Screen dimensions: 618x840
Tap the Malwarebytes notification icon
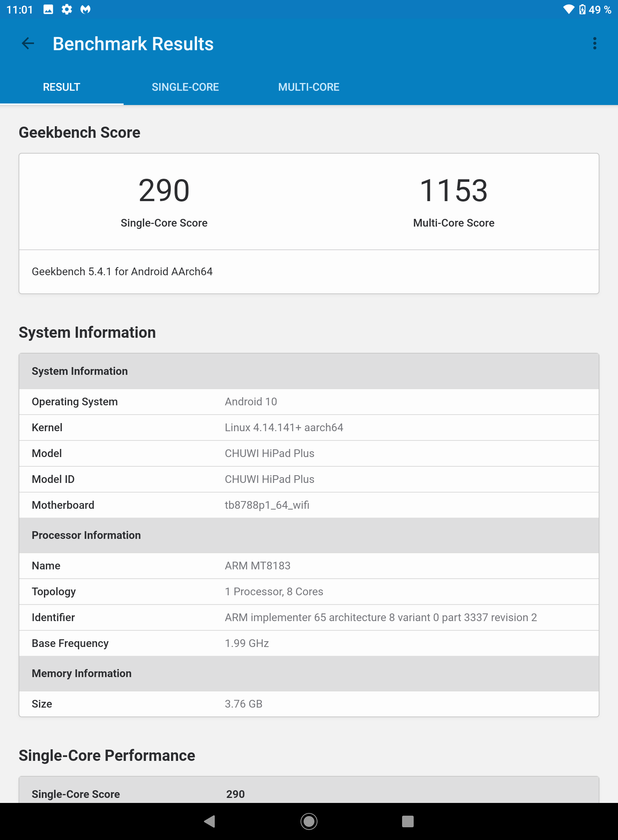coord(85,9)
